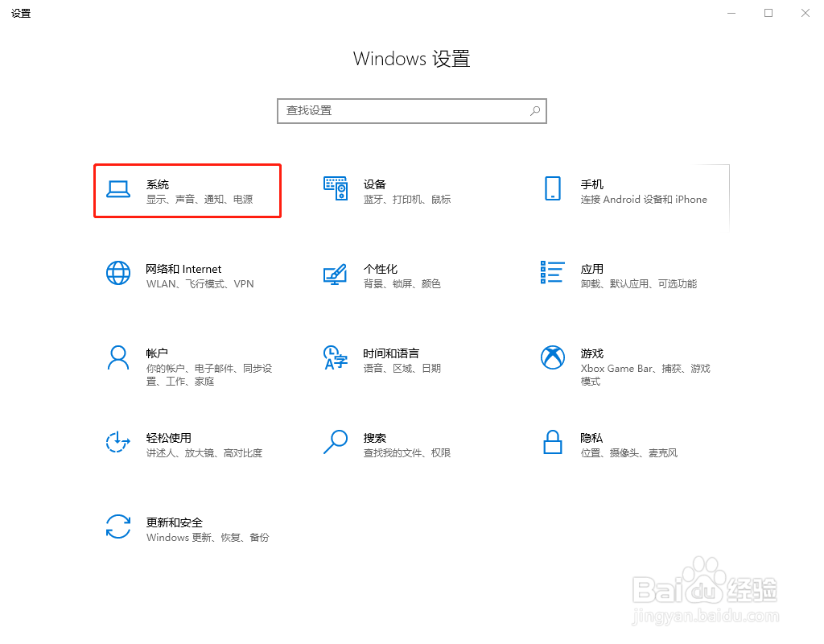Click the 时间和语言 clock-letter icon
Image resolution: width=824 pixels, height=644 pixels.
tap(336, 357)
